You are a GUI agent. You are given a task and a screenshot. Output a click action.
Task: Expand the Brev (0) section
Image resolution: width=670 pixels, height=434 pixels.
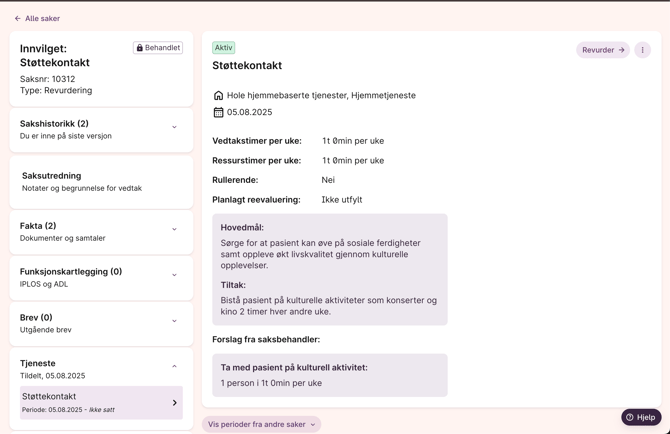pyautogui.click(x=174, y=322)
